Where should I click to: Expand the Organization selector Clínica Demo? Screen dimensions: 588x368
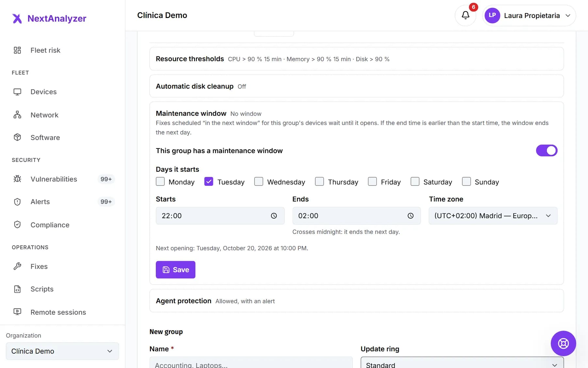click(x=62, y=351)
